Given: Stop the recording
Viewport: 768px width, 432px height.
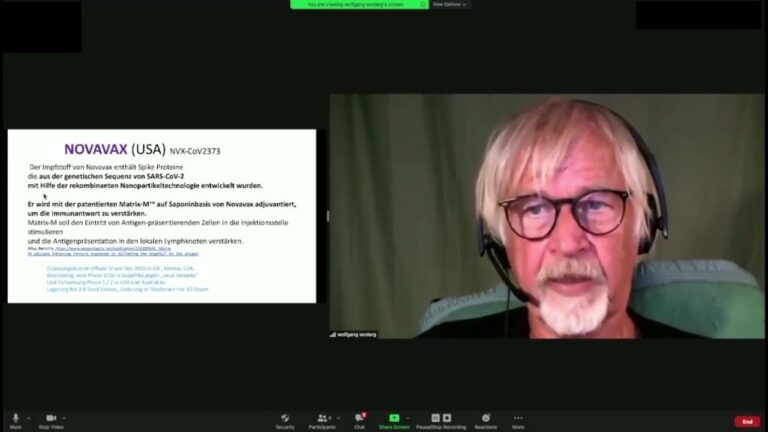Looking at the screenshot, I should [447, 418].
